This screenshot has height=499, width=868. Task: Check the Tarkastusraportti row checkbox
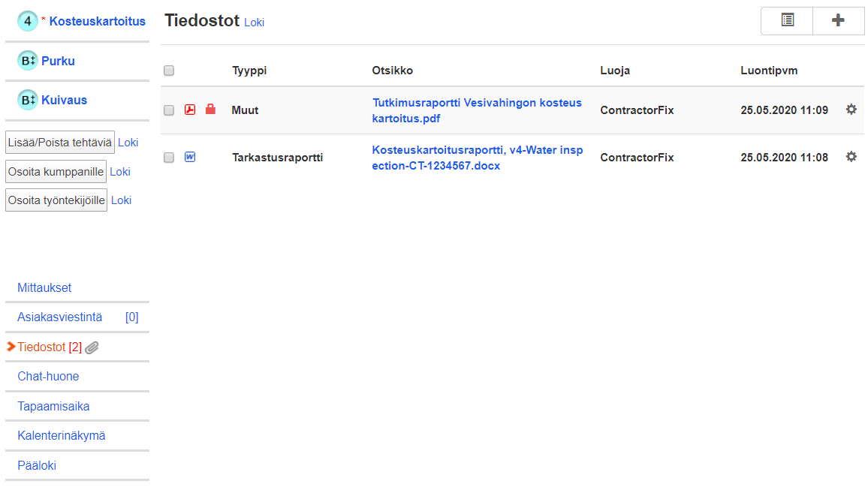coord(169,158)
